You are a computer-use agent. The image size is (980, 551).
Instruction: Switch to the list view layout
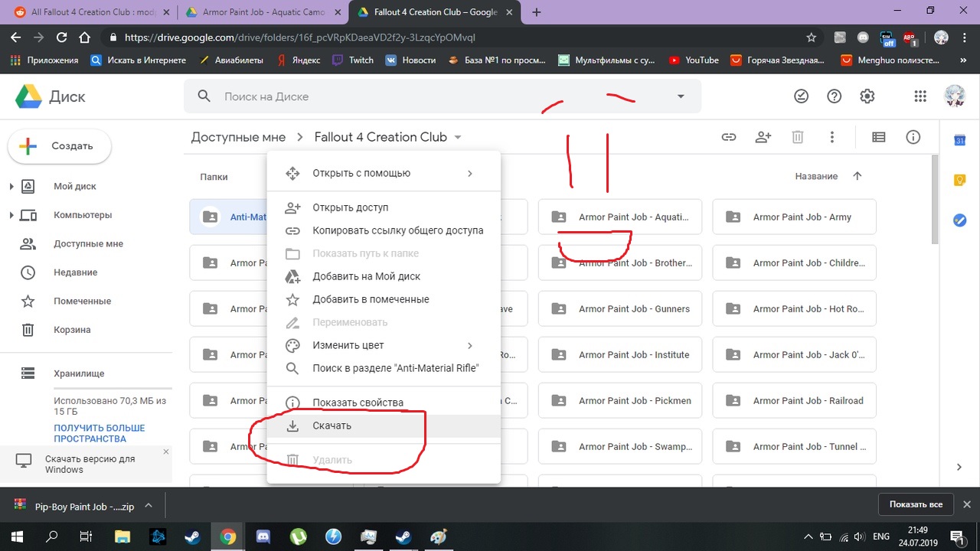(879, 137)
